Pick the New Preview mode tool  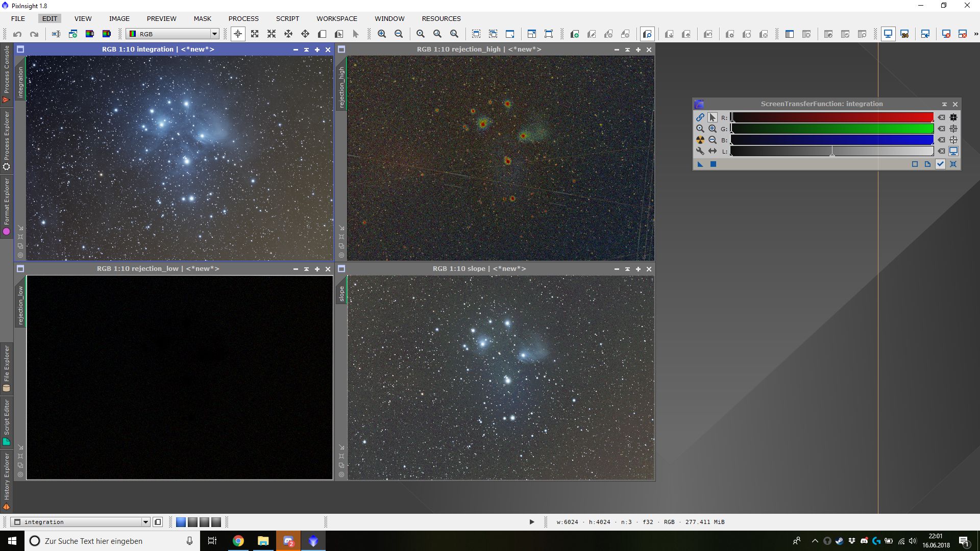322,34
